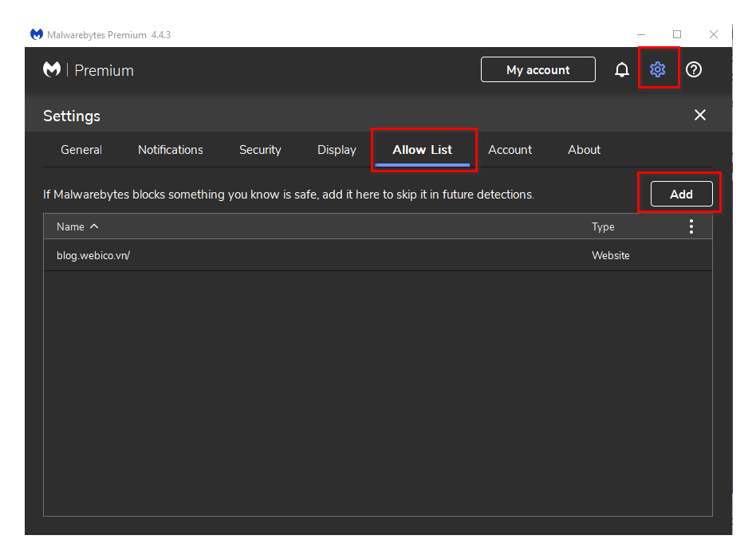
Task: Click the Add button
Action: pos(681,194)
